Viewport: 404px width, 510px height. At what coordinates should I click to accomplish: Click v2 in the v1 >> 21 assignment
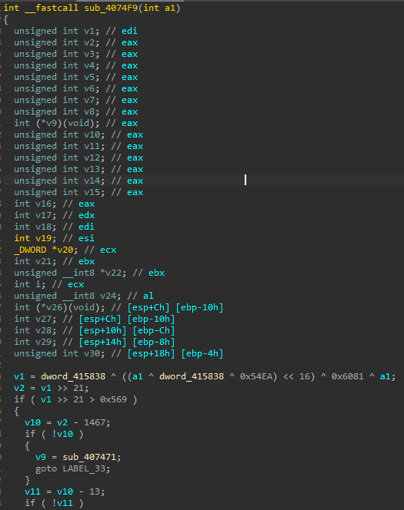tap(19, 388)
